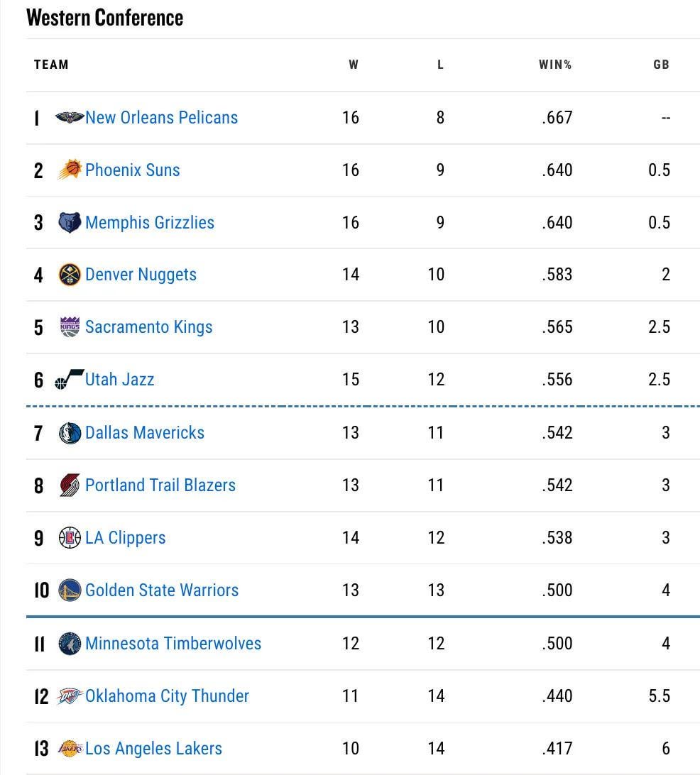Sort by the GB column header

(x=661, y=65)
